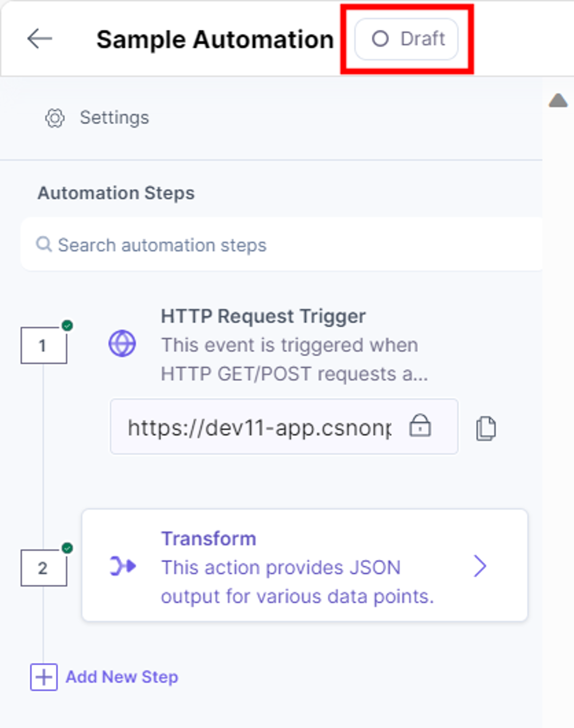Click the plus icon to add a step

click(x=44, y=677)
